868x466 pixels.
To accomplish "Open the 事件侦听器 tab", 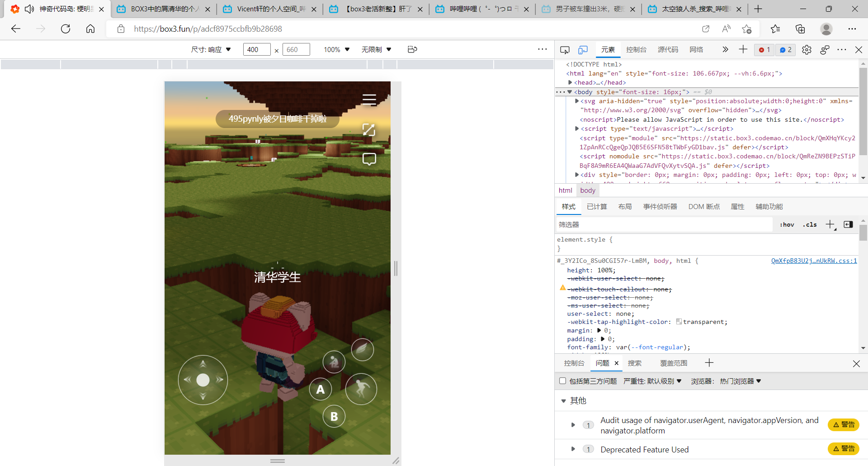I will 660,207.
